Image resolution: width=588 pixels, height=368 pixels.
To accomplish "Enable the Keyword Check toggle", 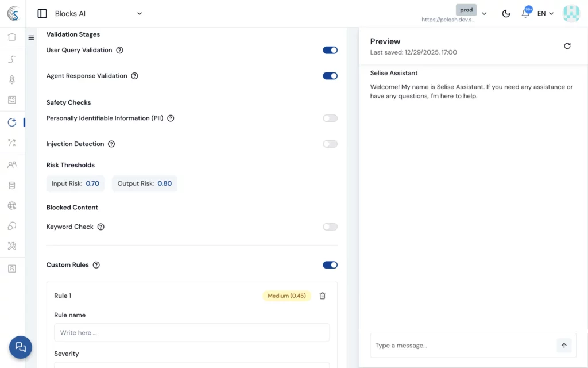I will coord(330,227).
